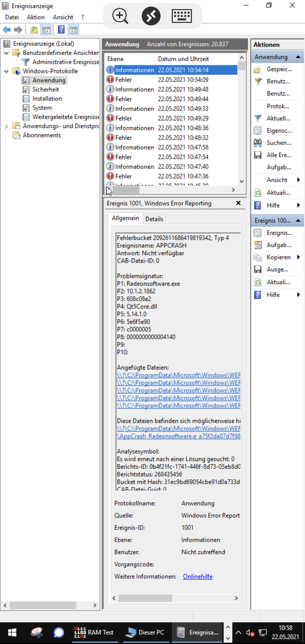Open the Datei menu
Image resolution: width=305 pixels, height=644 pixels.
point(12,17)
